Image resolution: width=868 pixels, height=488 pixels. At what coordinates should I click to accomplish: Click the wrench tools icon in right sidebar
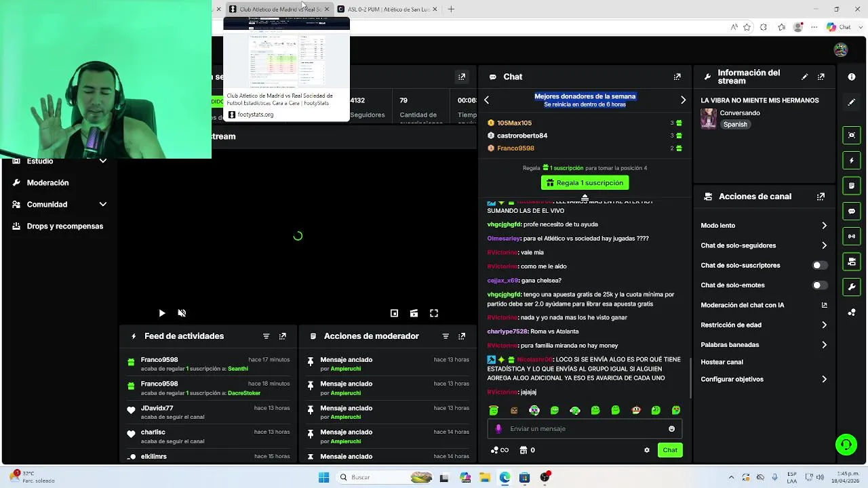[x=852, y=287]
